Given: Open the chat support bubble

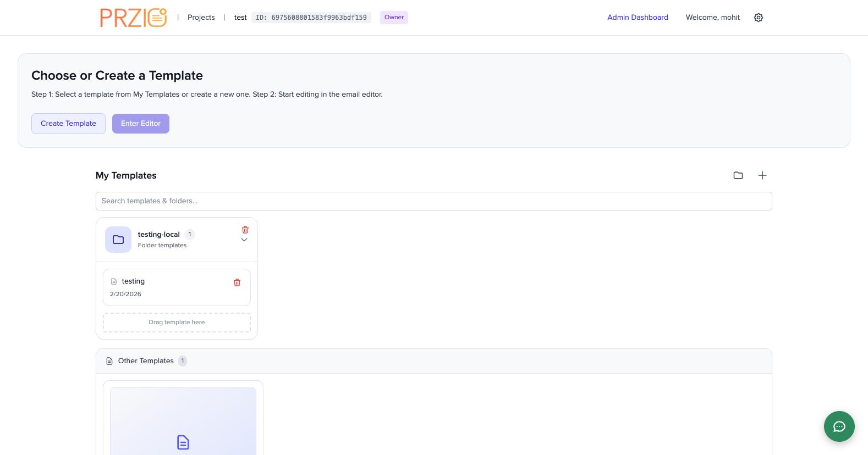Looking at the screenshot, I should (839, 426).
